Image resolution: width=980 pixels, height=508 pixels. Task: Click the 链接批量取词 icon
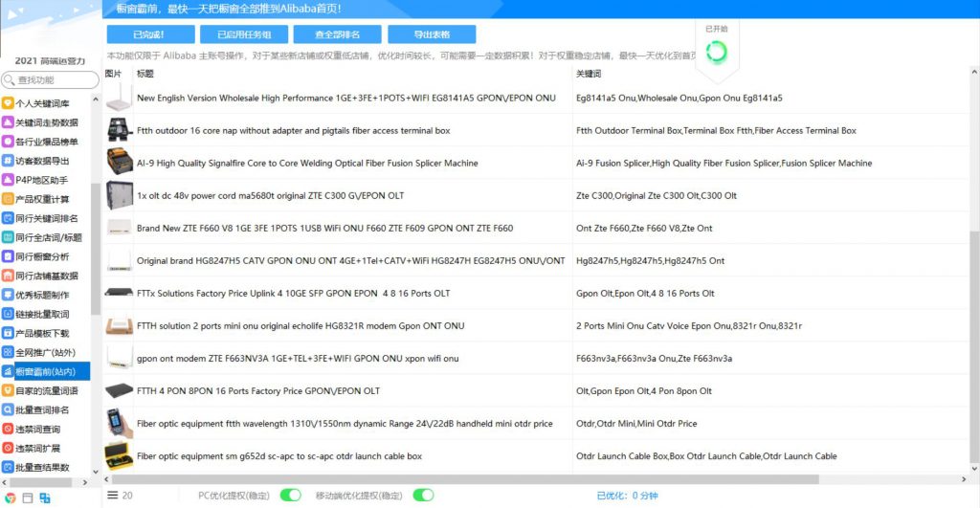[x=8, y=314]
